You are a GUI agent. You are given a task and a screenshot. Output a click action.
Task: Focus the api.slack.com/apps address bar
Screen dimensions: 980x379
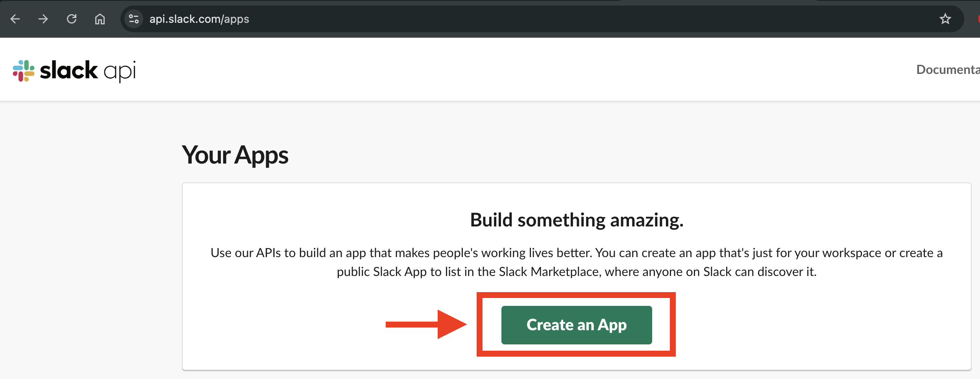tap(472, 19)
